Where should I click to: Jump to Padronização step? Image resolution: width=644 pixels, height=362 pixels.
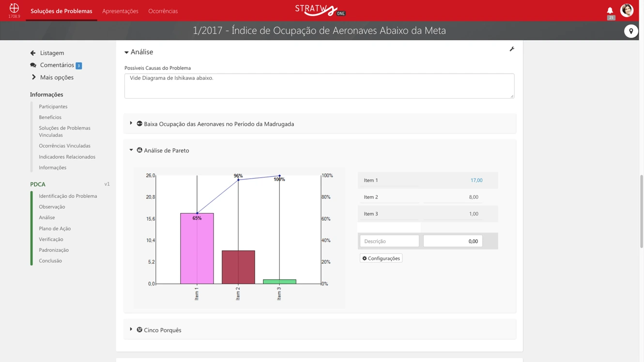coord(54,250)
